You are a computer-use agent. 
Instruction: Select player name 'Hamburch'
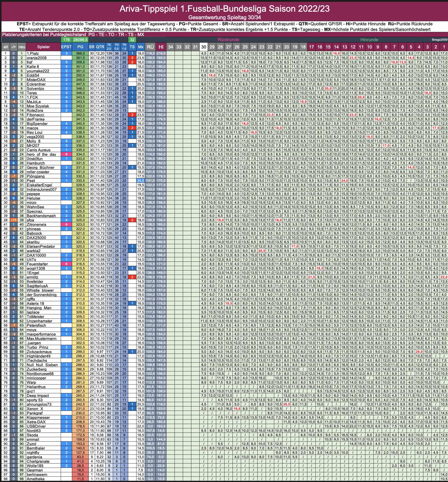tap(36, 163)
